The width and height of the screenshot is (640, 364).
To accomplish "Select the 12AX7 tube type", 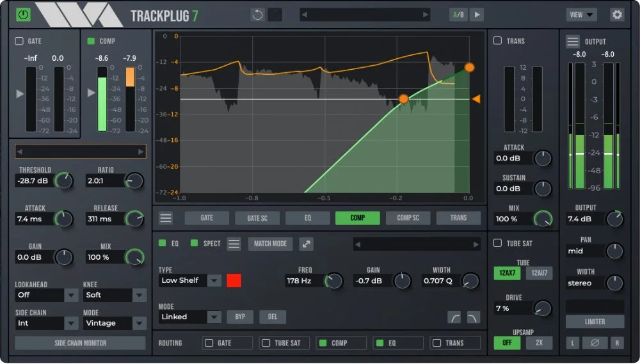I will point(508,273).
